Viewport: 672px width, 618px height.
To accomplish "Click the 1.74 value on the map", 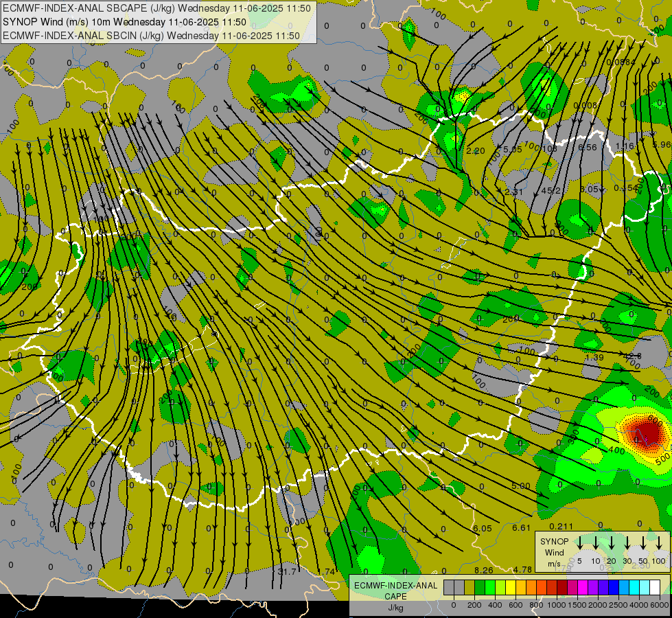I will 326,571.
